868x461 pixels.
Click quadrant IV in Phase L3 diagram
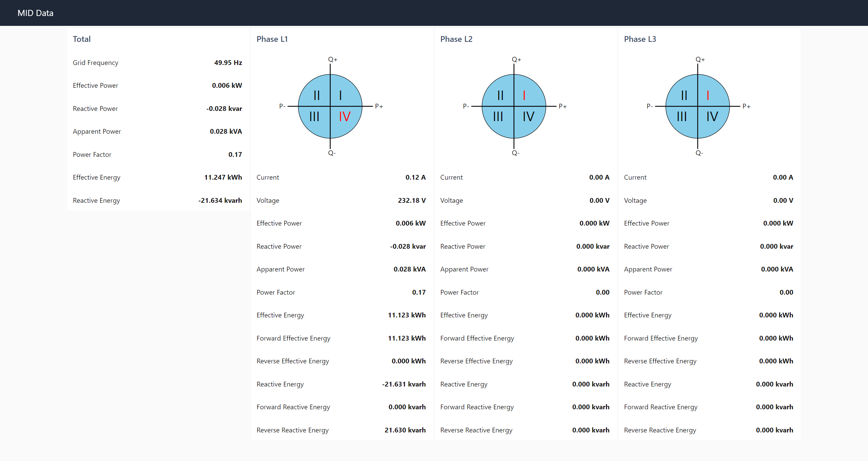click(712, 117)
